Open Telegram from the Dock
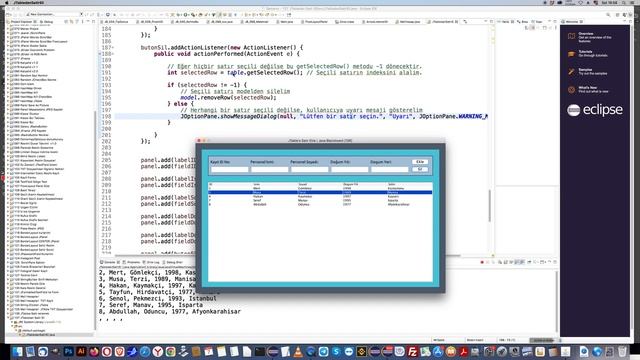This screenshot has width=640, height=360. pyautogui.click(x=323, y=351)
